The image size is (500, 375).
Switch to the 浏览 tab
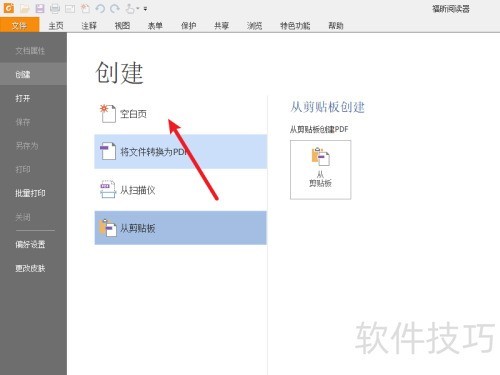(254, 26)
